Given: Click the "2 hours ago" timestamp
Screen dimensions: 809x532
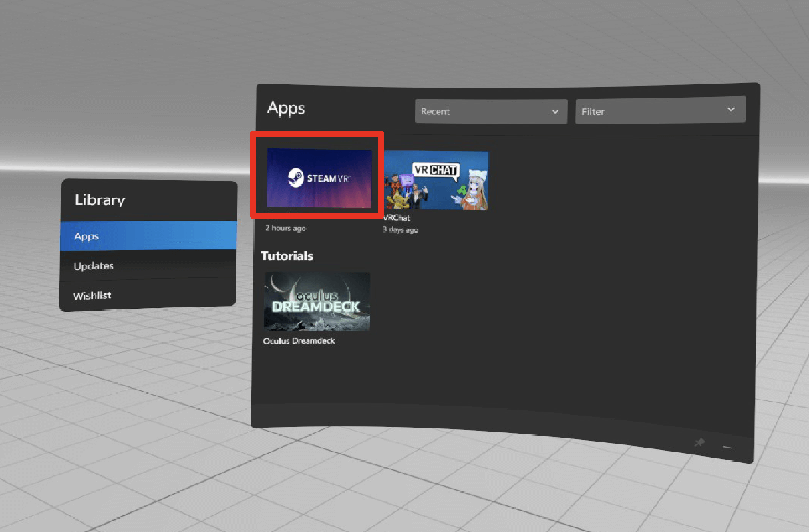Looking at the screenshot, I should point(285,228).
